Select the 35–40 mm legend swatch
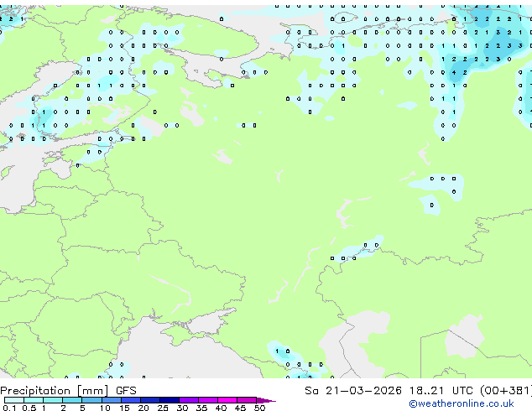The width and height of the screenshot is (532, 411). 208,400
